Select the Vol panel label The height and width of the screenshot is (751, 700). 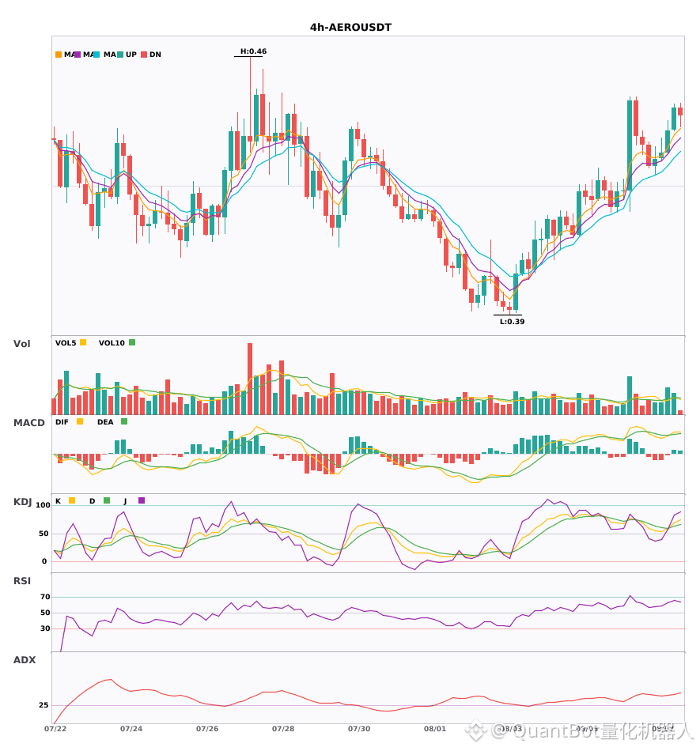click(x=22, y=344)
